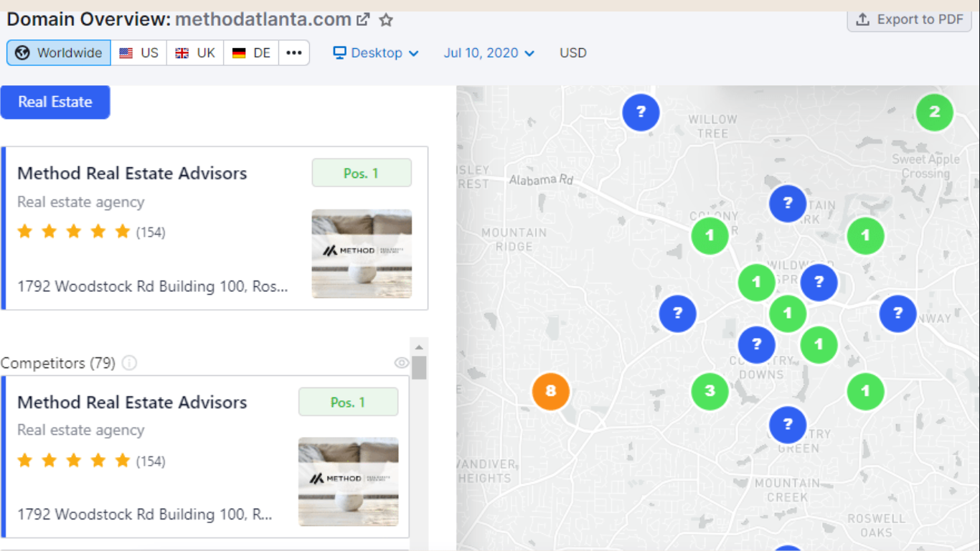Image resolution: width=980 pixels, height=551 pixels.
Task: Open the Method thumbnail in the Competitors card
Action: [348, 481]
